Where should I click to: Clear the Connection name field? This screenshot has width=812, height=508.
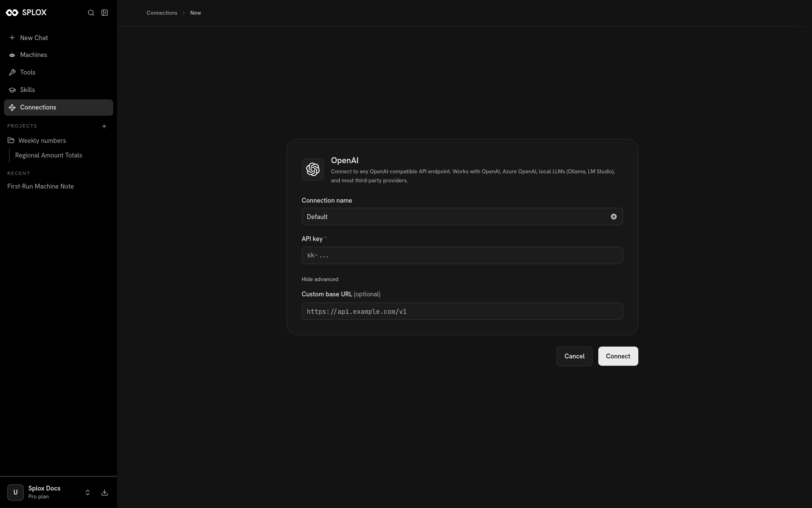point(614,217)
